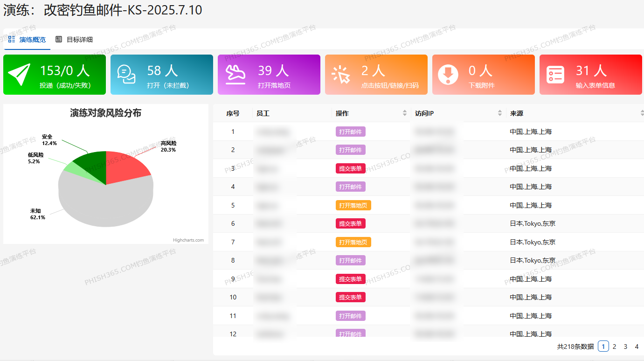Click the 目标详细 list icon

(x=59, y=39)
